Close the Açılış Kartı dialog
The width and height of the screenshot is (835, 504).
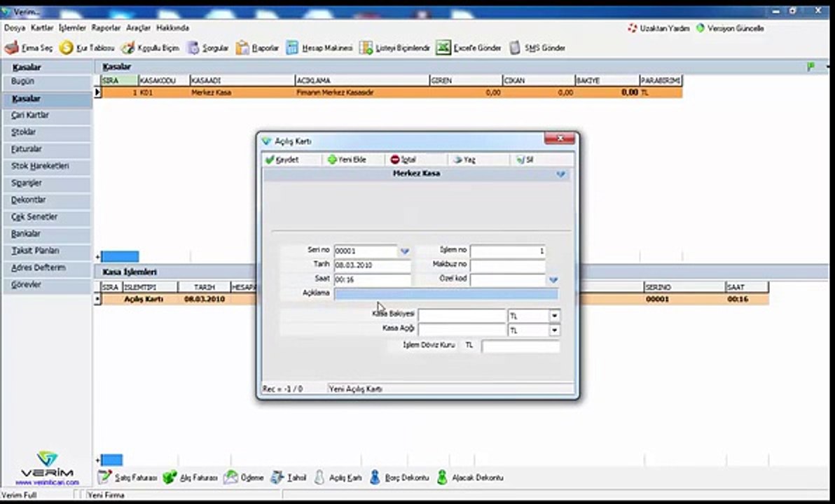point(560,139)
